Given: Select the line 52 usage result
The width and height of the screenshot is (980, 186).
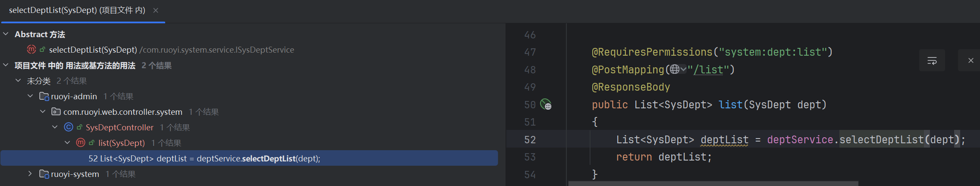Looking at the screenshot, I should coord(249,158).
